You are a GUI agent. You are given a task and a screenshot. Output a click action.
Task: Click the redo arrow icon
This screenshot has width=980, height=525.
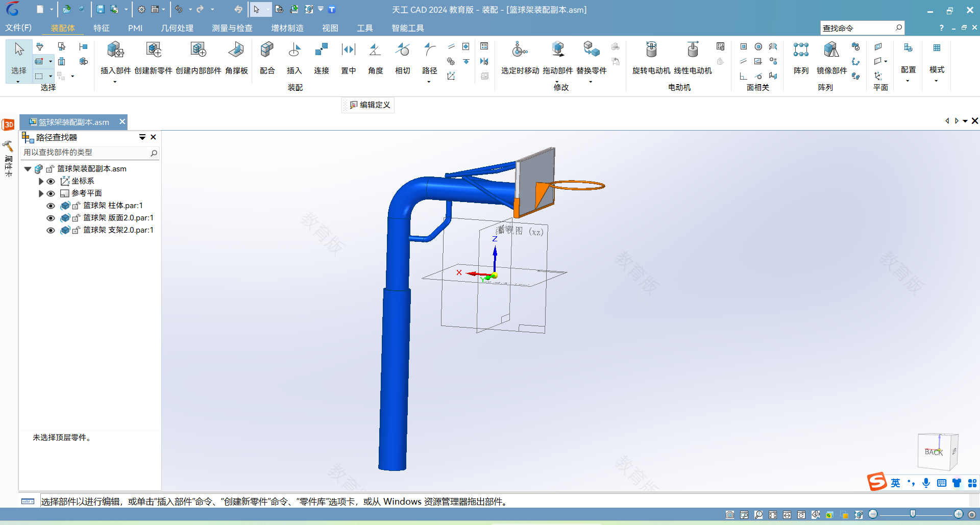click(201, 9)
